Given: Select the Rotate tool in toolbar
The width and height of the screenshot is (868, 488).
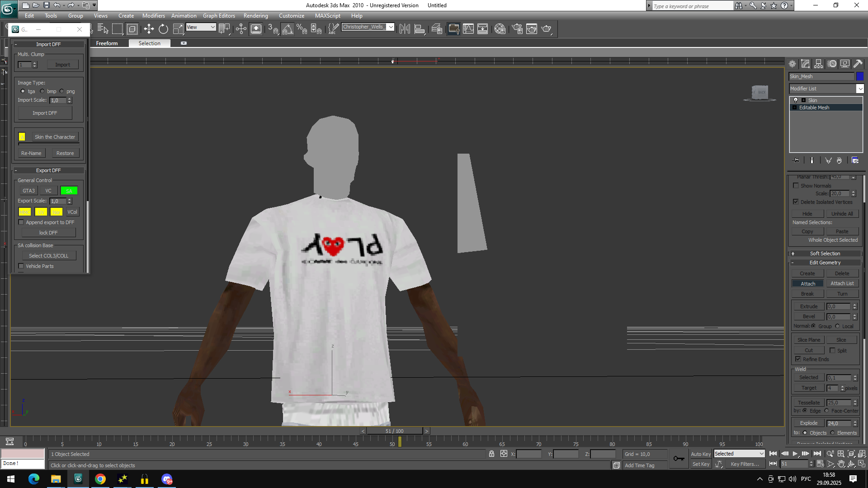Looking at the screenshot, I should click(163, 29).
